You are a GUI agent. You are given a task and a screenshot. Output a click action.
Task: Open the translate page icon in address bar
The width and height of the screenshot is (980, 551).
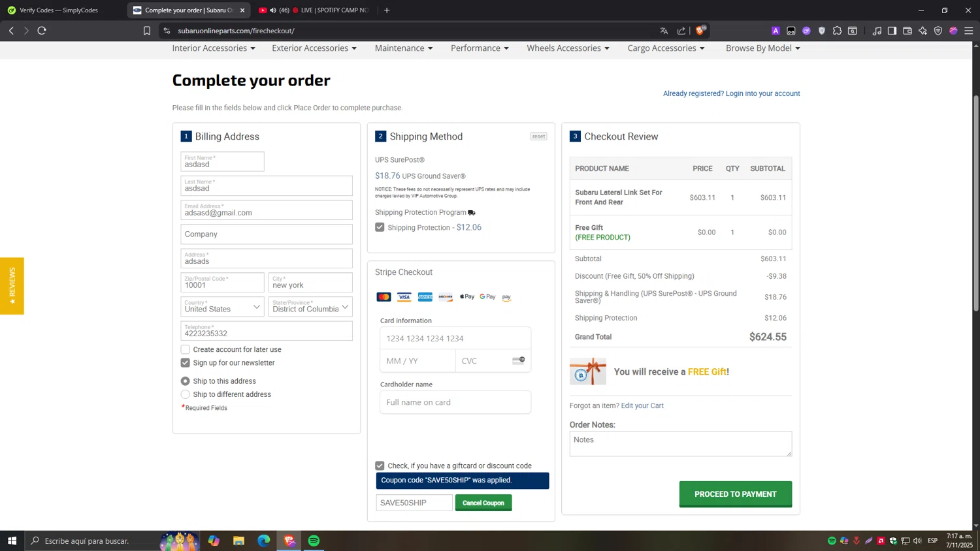(x=664, y=31)
